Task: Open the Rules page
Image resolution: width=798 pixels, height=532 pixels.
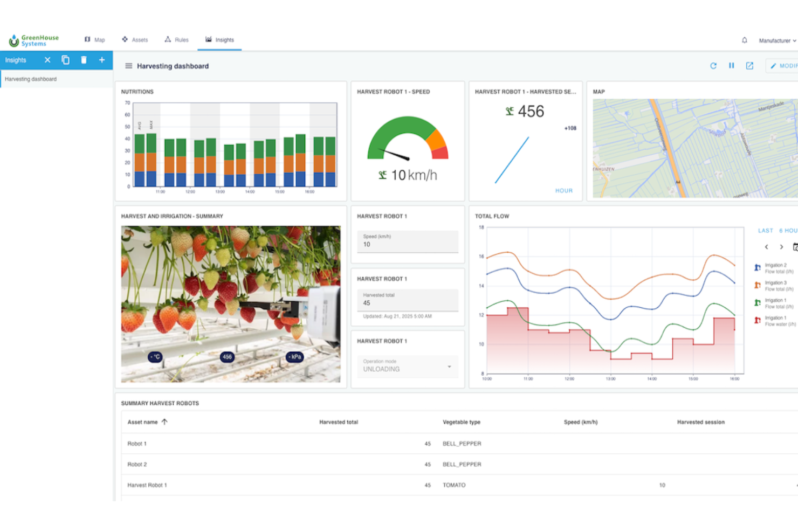Action: [x=177, y=39]
